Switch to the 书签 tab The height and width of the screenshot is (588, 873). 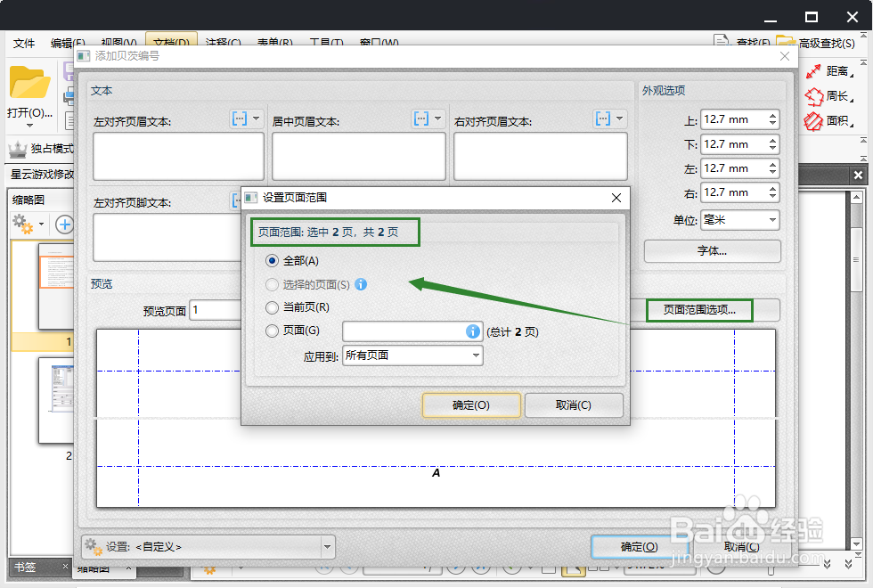[27, 566]
